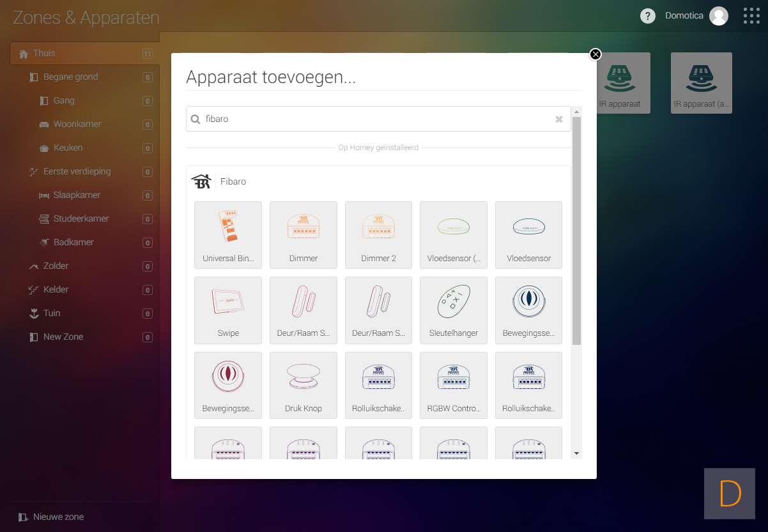The image size is (768, 532).
Task: Focus the device search input field
Action: coord(379,119)
